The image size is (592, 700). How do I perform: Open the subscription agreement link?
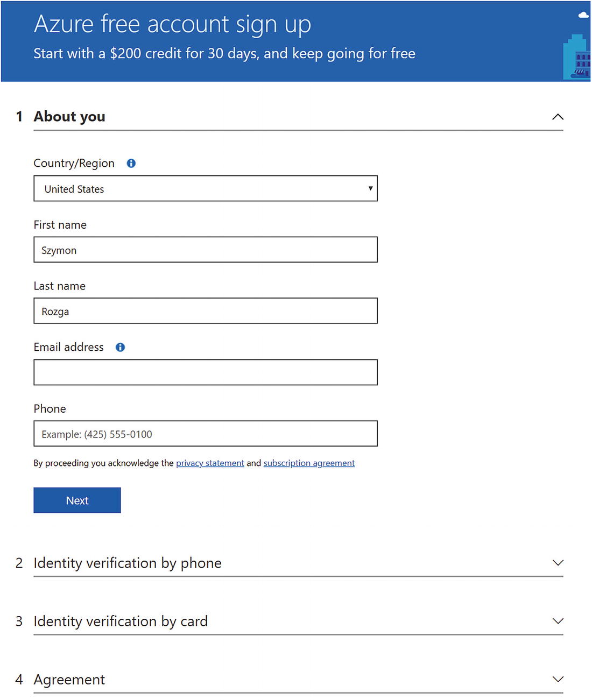click(x=309, y=463)
